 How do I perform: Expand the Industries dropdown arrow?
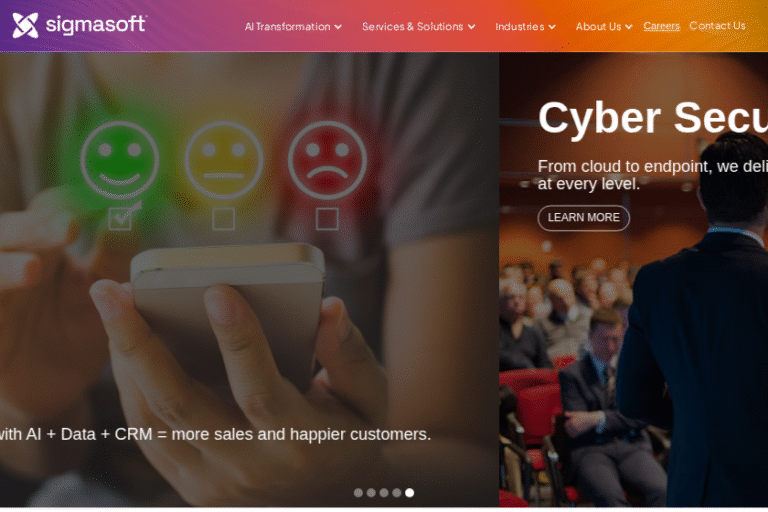tap(552, 27)
